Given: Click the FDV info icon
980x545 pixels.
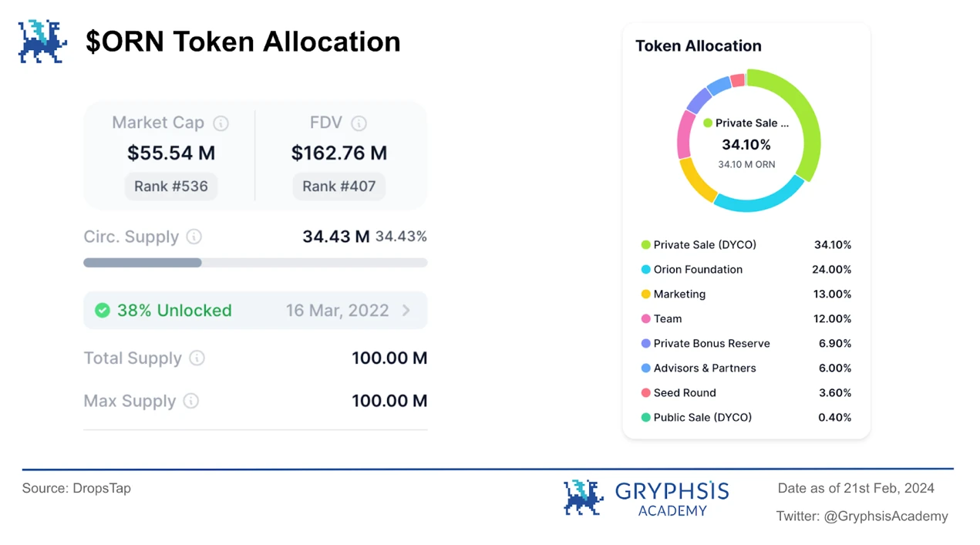Looking at the screenshot, I should [x=359, y=123].
